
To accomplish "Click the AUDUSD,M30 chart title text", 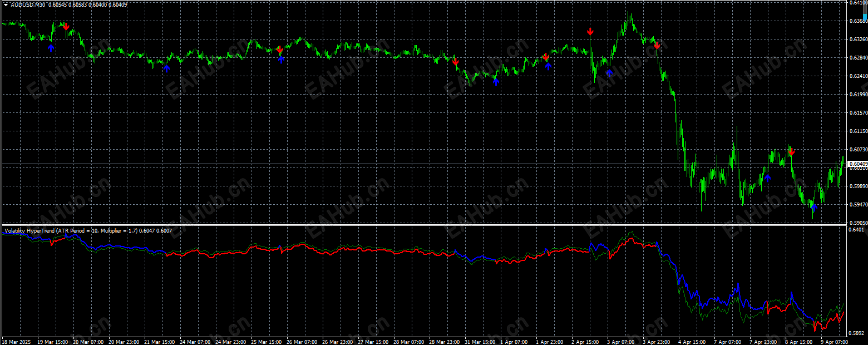I will pos(28,4).
